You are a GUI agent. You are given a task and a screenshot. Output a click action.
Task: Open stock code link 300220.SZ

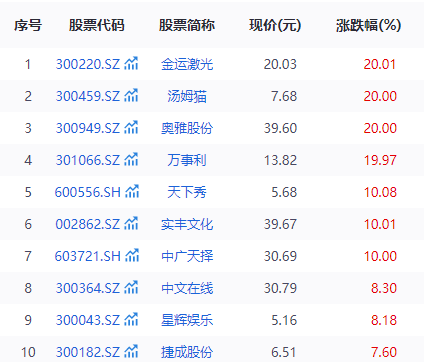coord(88,64)
